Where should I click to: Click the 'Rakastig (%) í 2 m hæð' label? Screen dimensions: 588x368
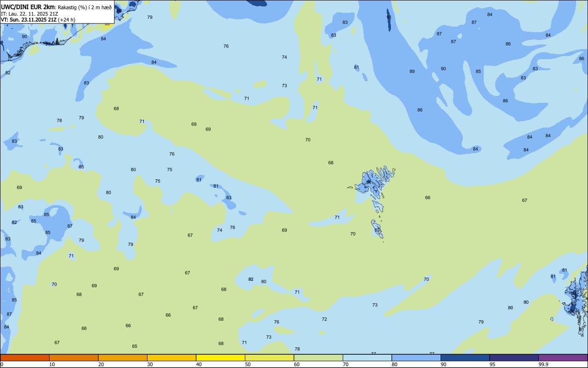pos(85,7)
